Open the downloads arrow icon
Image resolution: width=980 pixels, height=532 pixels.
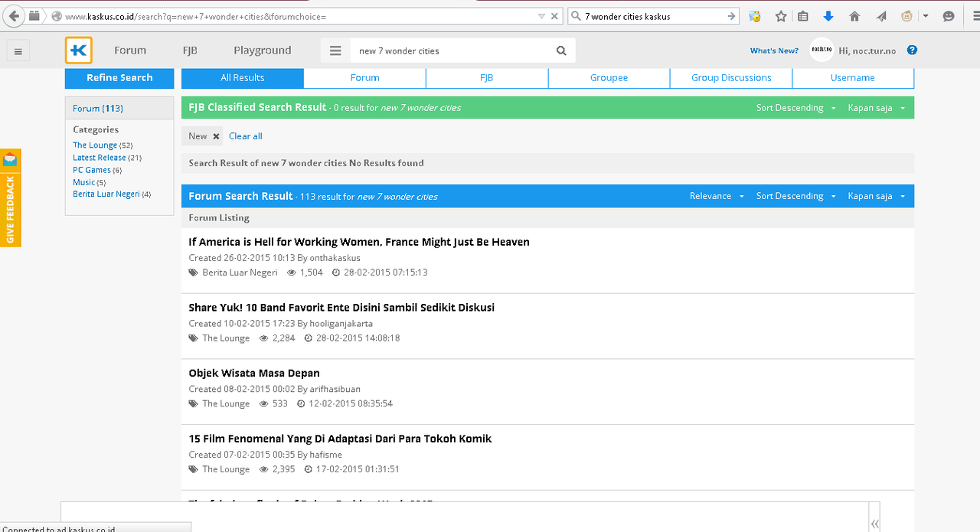[x=828, y=16]
